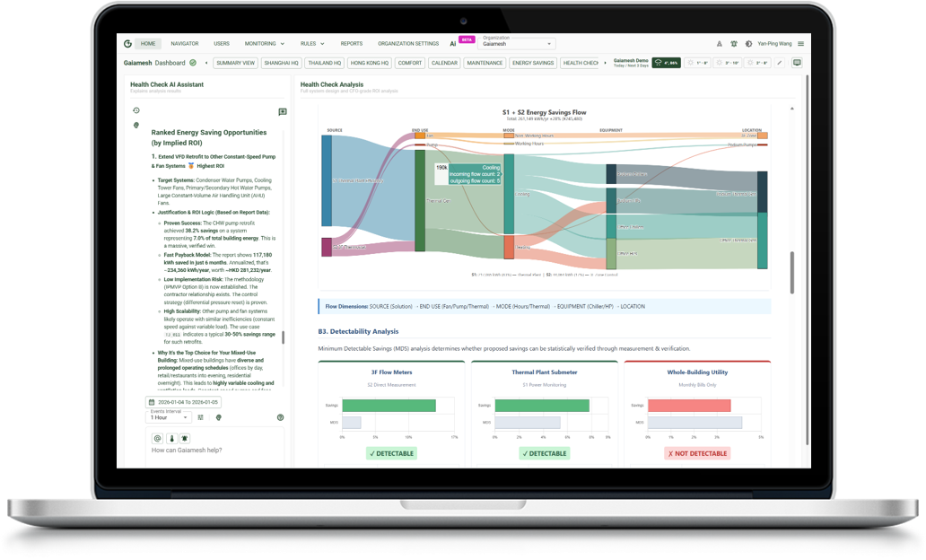
Task: Click the pencil edit dashboard icon
Action: coord(780,63)
